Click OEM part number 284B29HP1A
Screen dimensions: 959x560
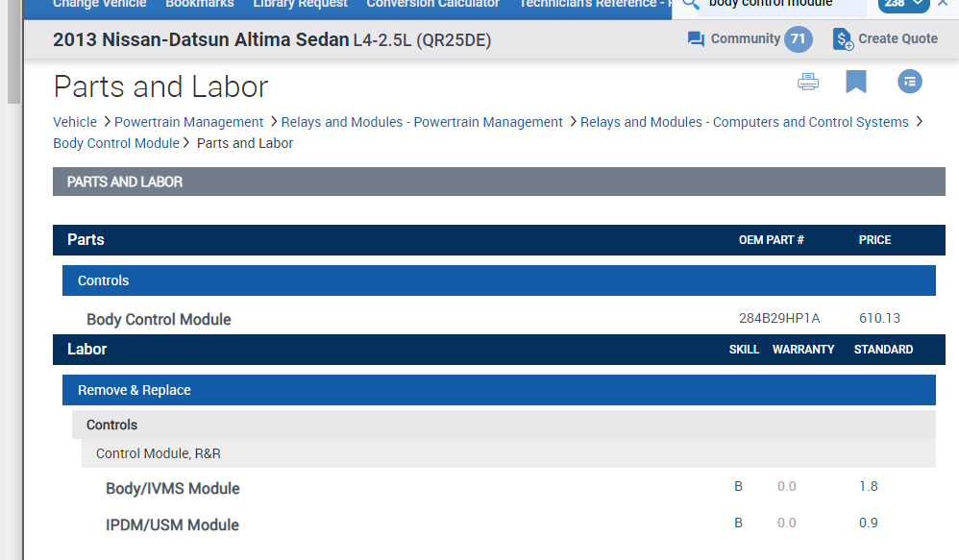coord(778,319)
